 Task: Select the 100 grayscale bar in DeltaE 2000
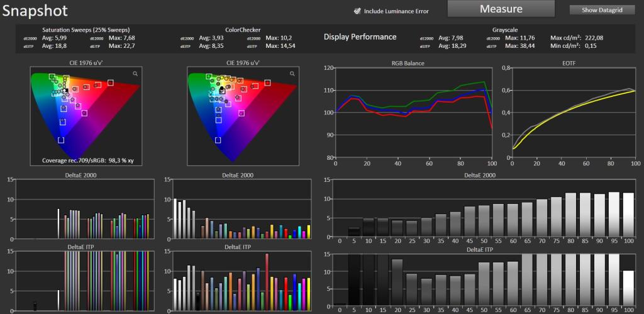click(x=628, y=215)
